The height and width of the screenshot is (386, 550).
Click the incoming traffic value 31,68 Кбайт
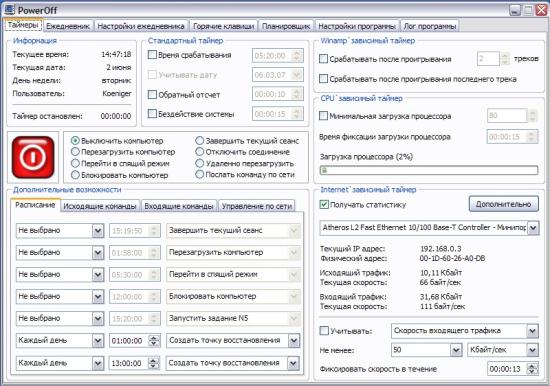(x=441, y=297)
